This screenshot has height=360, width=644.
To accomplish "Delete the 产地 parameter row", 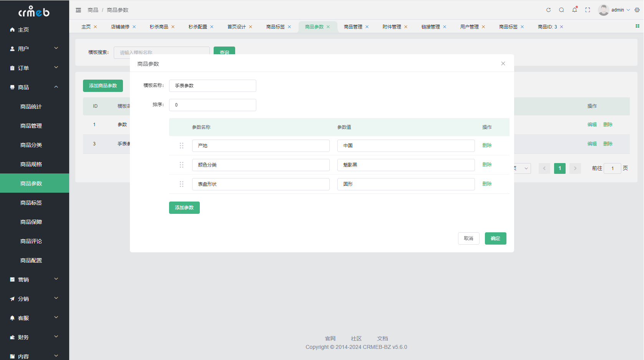I will 487,145.
